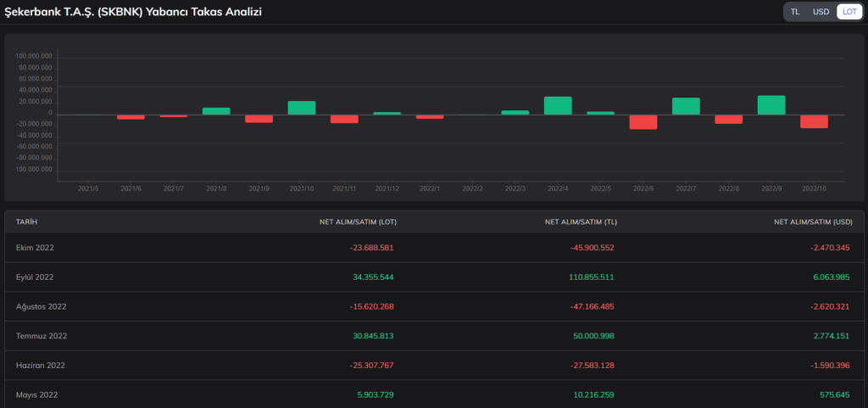
Task: Click the USD value -2.470.345
Action: 829,248
